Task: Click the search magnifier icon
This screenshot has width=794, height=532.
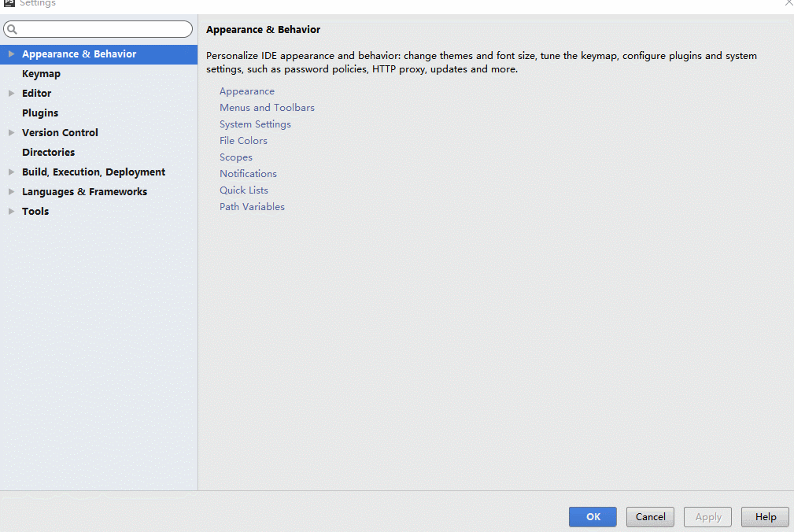Action: tap(12, 30)
